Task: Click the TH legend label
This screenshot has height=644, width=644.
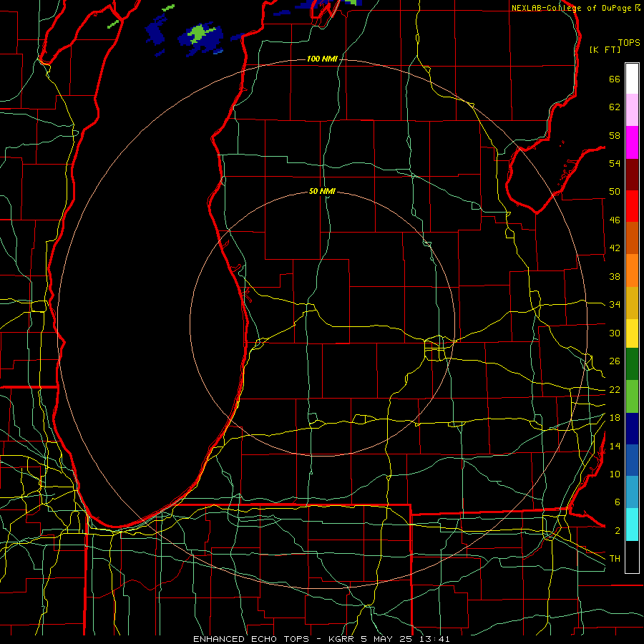Action: pos(615,559)
